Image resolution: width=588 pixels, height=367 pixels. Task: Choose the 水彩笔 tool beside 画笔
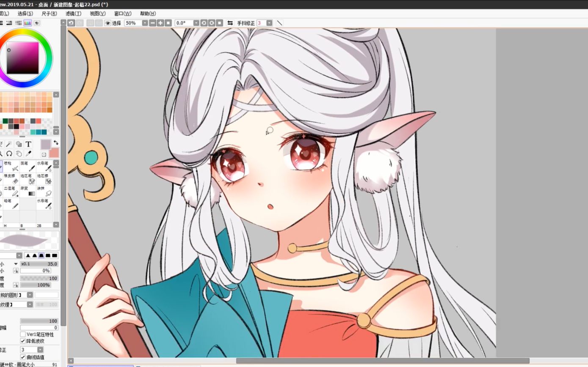point(44,166)
